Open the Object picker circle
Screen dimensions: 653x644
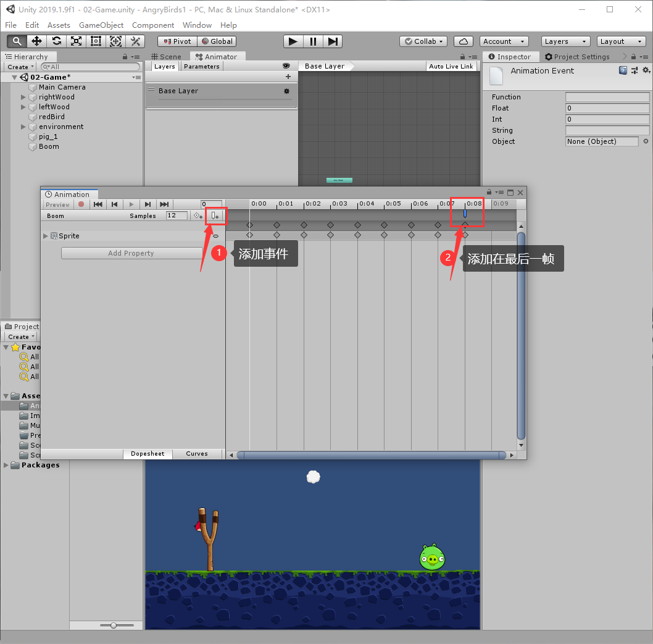(646, 141)
